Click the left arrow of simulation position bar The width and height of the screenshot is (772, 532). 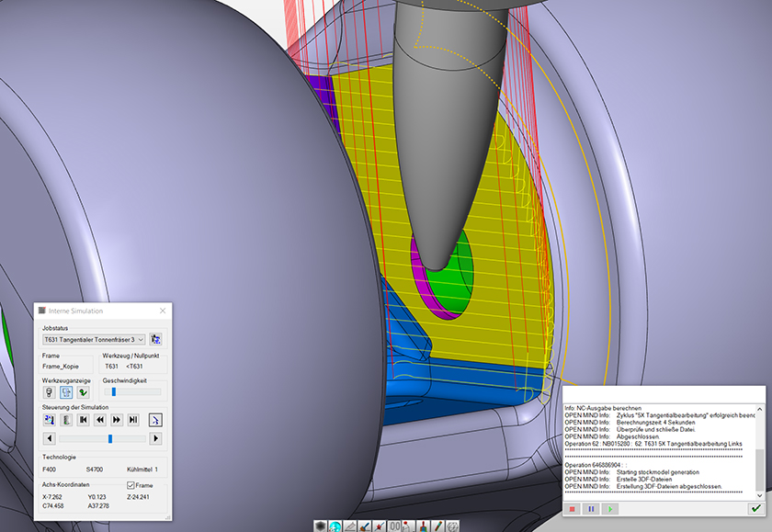tap(50, 438)
